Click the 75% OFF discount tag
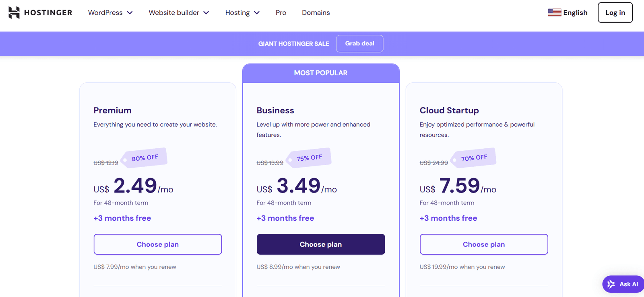This screenshot has height=297, width=644. tap(309, 158)
